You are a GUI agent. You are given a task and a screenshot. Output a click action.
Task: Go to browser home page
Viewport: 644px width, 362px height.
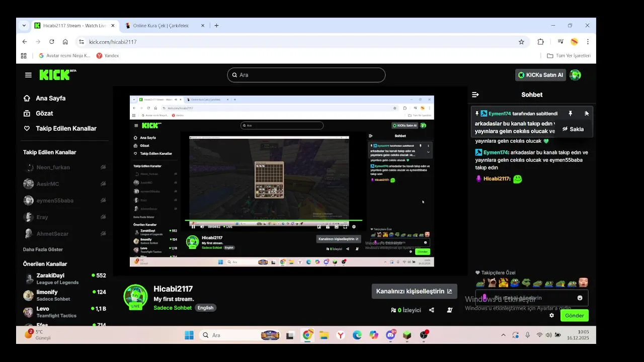65,42
